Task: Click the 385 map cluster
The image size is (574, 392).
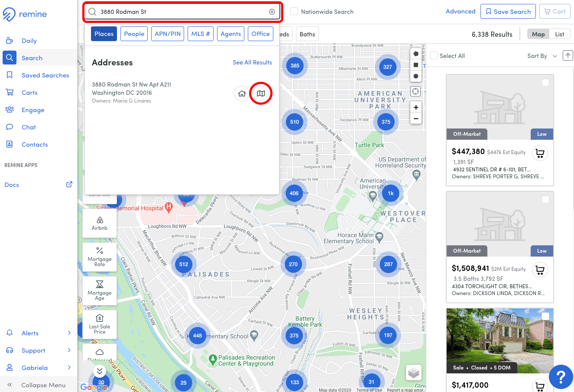Action: pos(295,66)
